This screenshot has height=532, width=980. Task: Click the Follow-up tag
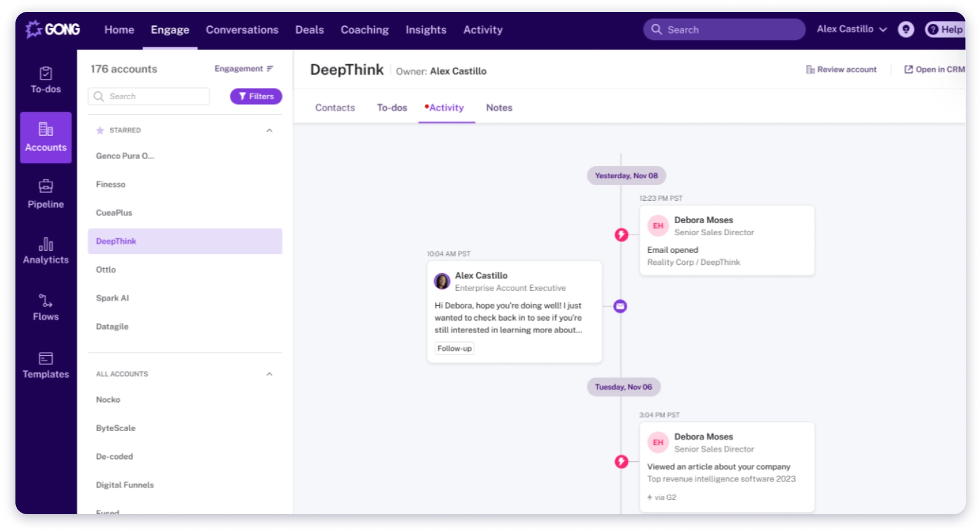tap(454, 349)
